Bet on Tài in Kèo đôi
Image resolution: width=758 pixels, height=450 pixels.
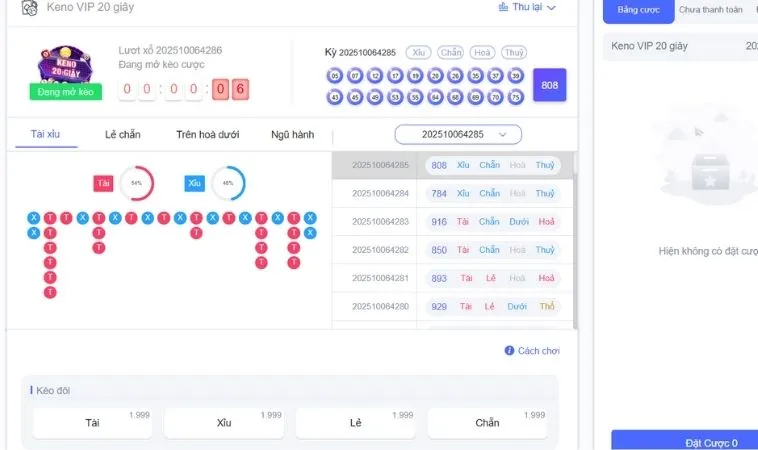coord(92,423)
